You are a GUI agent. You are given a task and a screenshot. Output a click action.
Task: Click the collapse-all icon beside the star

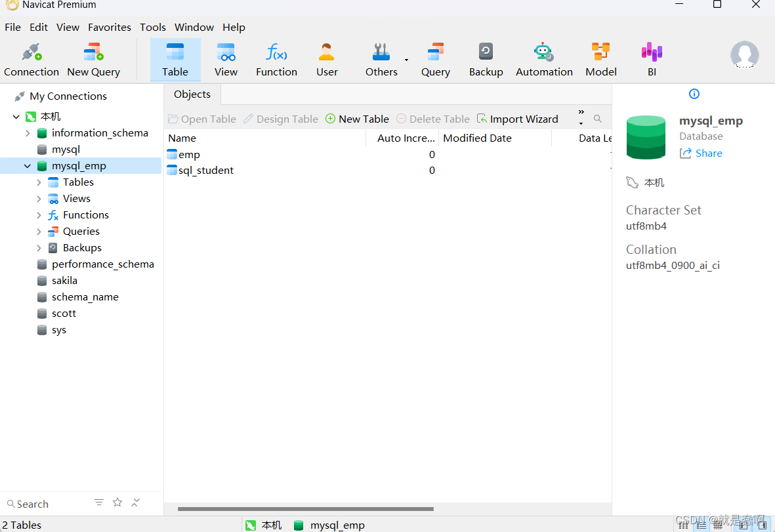(135, 502)
